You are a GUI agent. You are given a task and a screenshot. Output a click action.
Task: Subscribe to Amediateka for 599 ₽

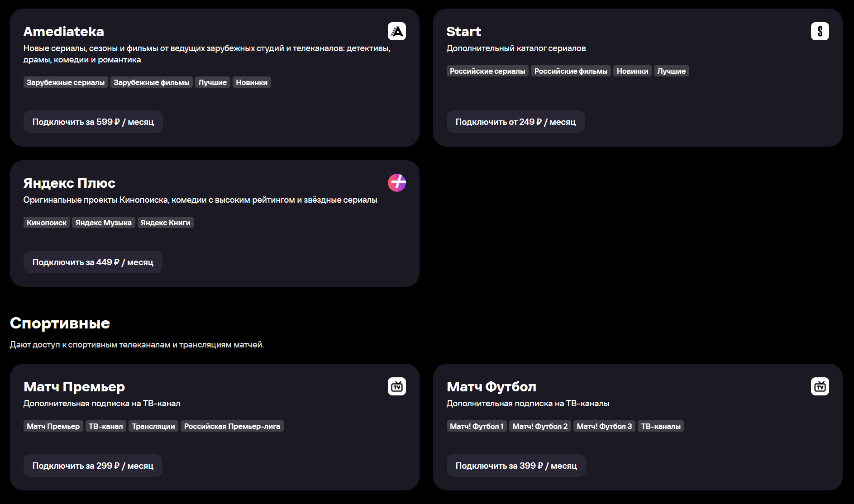(x=93, y=122)
